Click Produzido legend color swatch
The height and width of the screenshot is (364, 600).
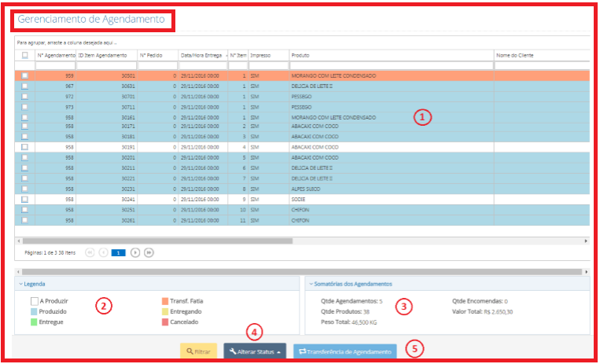click(34, 311)
